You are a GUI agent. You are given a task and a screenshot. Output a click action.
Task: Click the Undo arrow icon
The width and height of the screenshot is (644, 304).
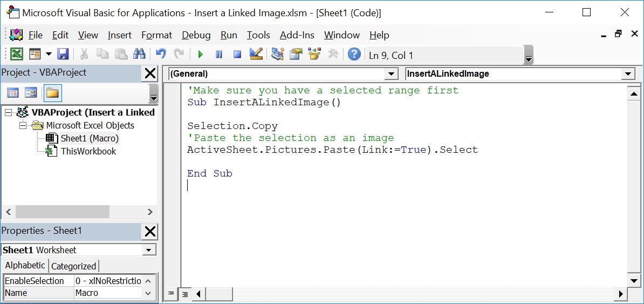[161, 54]
